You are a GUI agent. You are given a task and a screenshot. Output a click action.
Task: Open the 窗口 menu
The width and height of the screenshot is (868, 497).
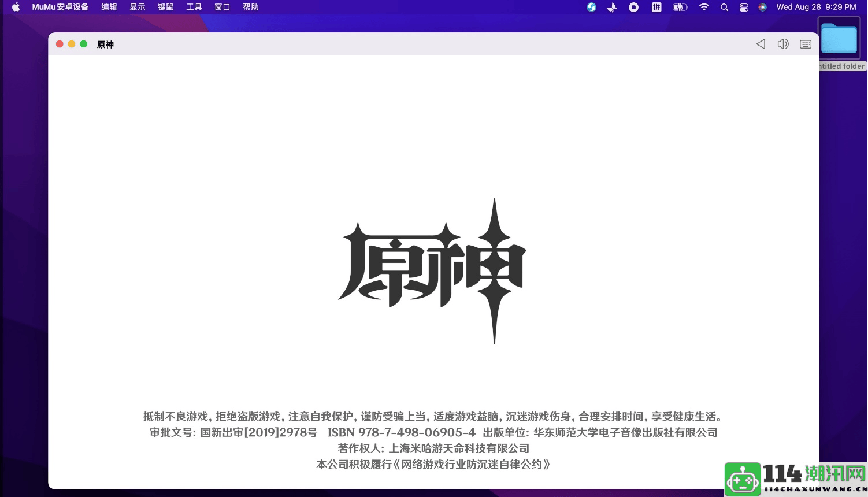pyautogui.click(x=222, y=7)
